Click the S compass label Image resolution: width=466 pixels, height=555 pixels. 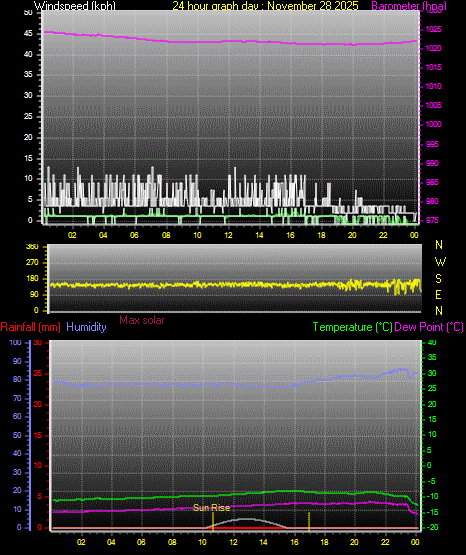click(438, 279)
